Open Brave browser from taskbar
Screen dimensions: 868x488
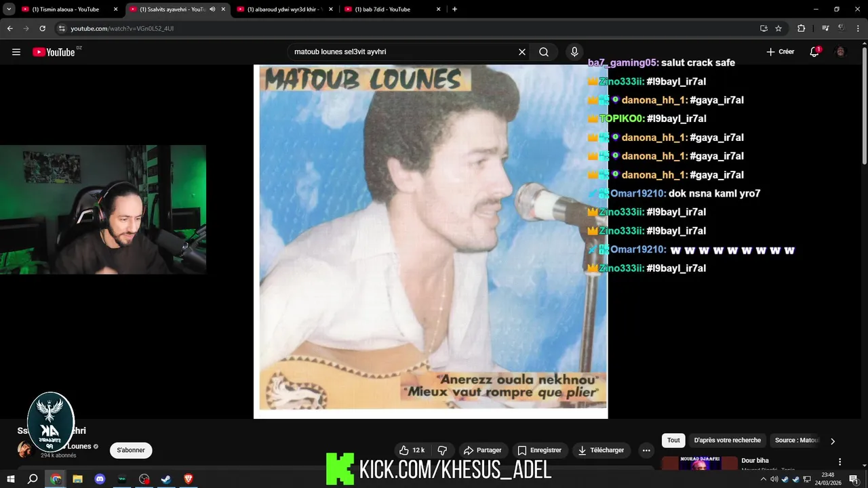188,479
